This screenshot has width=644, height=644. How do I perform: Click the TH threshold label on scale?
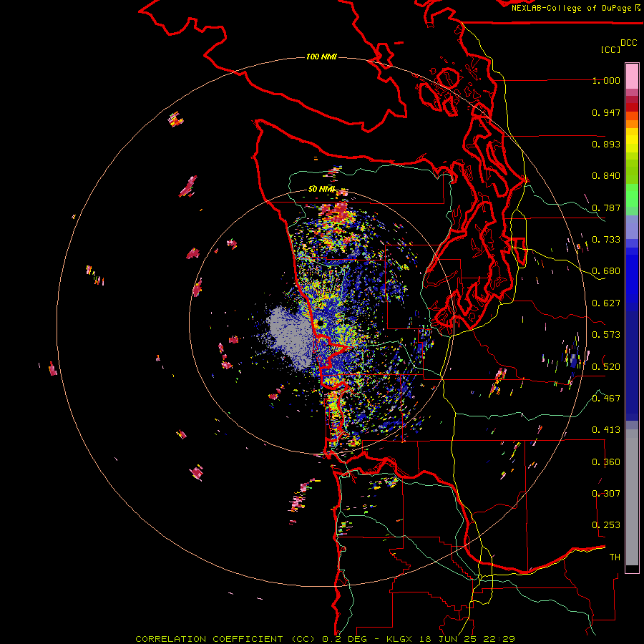click(615, 557)
